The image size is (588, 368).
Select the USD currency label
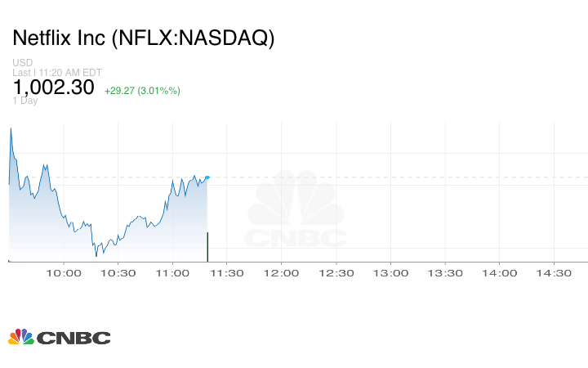tap(21, 64)
